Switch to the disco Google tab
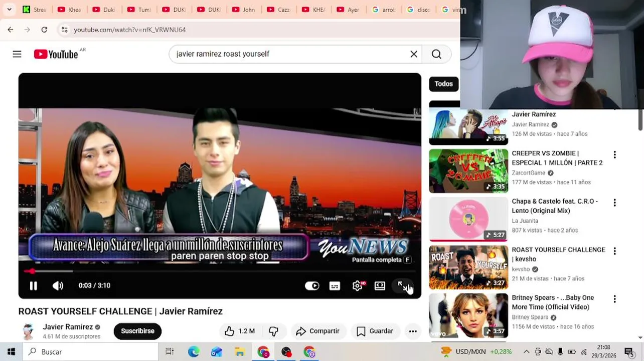 tap(418, 10)
